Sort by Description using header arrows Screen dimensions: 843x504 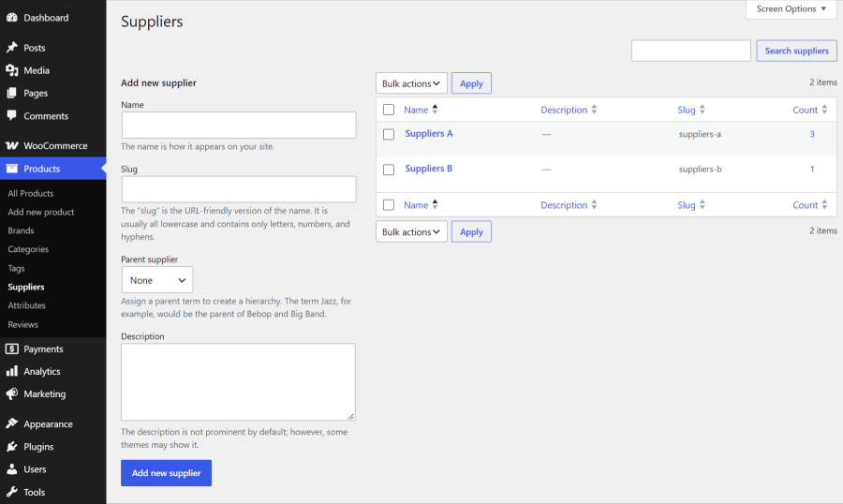click(594, 110)
